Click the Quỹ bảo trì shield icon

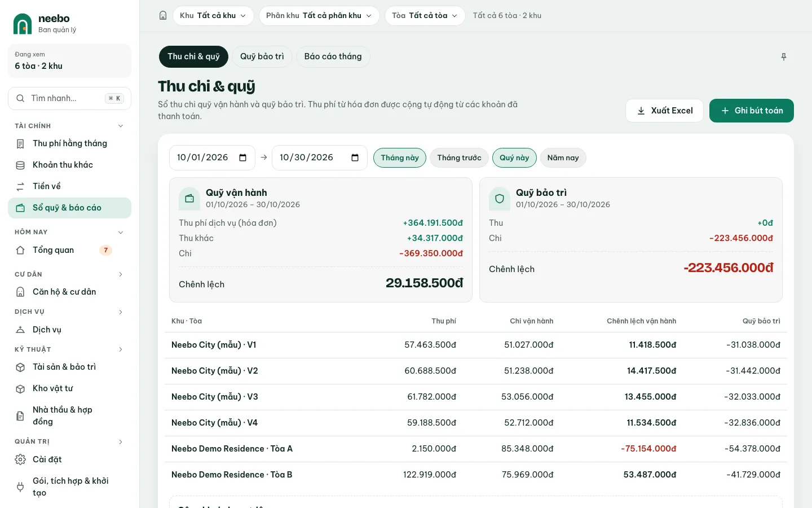500,199
